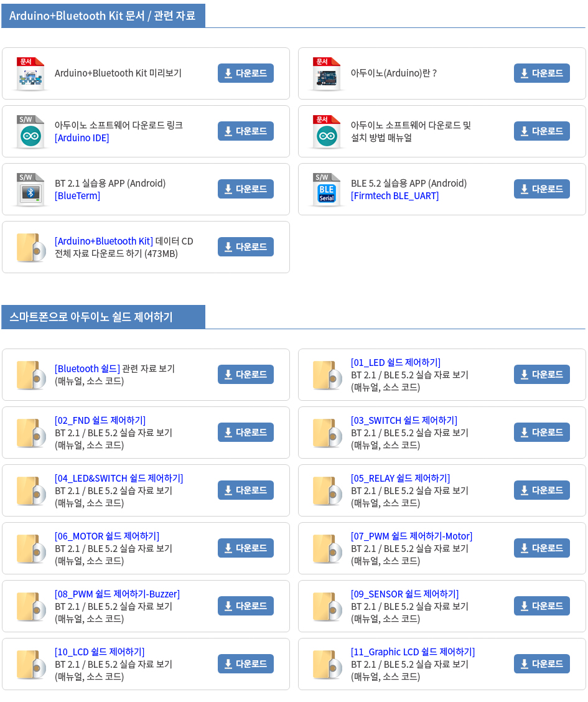This screenshot has height=702, width=588.
Task: Click the data CD folder icon
Action: pos(31,247)
